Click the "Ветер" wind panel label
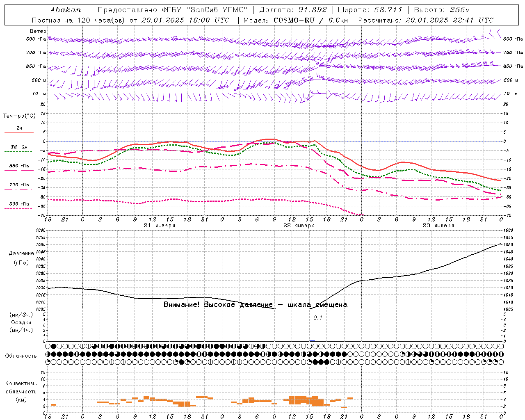The width and height of the screenshot is (525, 420). [x=38, y=31]
